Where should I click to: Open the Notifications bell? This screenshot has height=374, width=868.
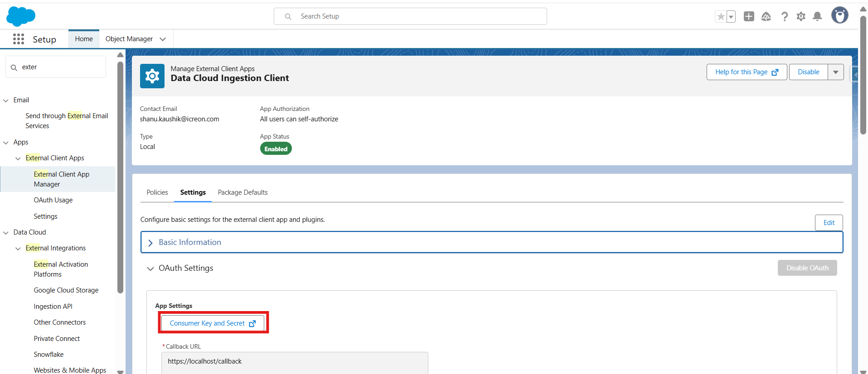click(817, 17)
